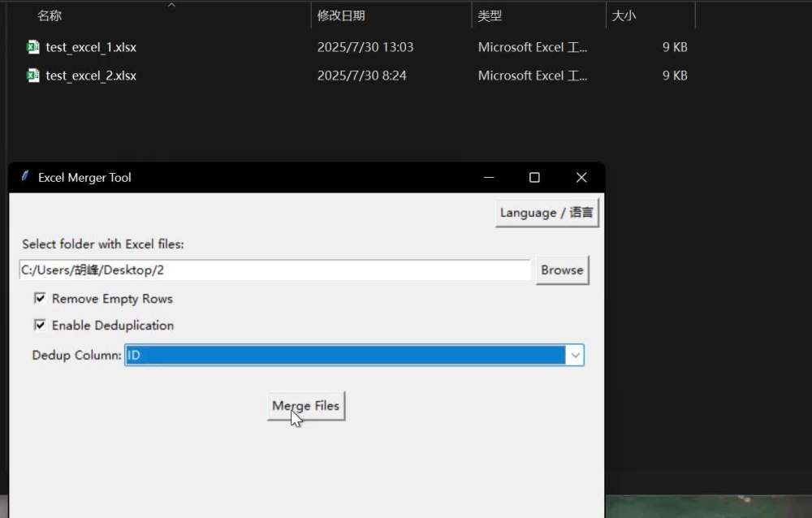Open the Dedup Column dropdown arrow

pyautogui.click(x=575, y=356)
